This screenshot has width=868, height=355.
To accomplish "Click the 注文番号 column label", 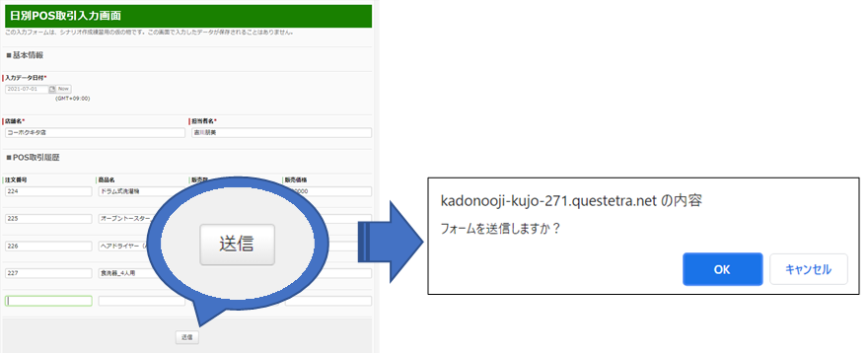I will (x=17, y=180).
